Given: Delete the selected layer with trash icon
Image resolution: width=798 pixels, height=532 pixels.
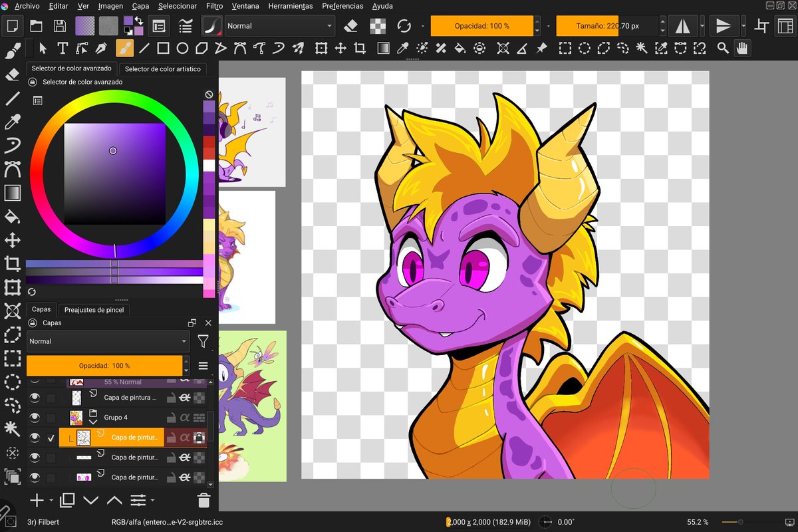Looking at the screenshot, I should point(204,500).
